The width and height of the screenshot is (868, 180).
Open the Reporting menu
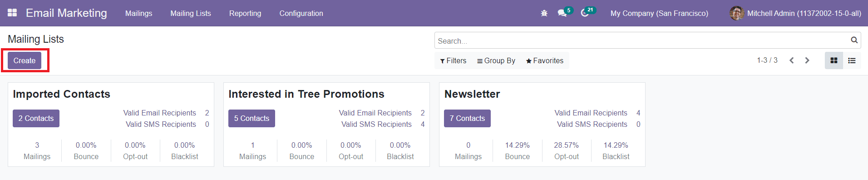pyautogui.click(x=245, y=13)
